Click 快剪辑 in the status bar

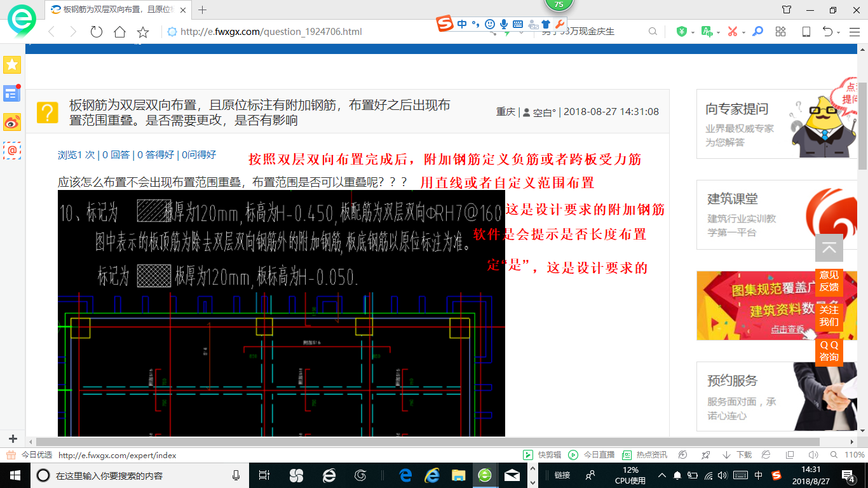(x=543, y=455)
